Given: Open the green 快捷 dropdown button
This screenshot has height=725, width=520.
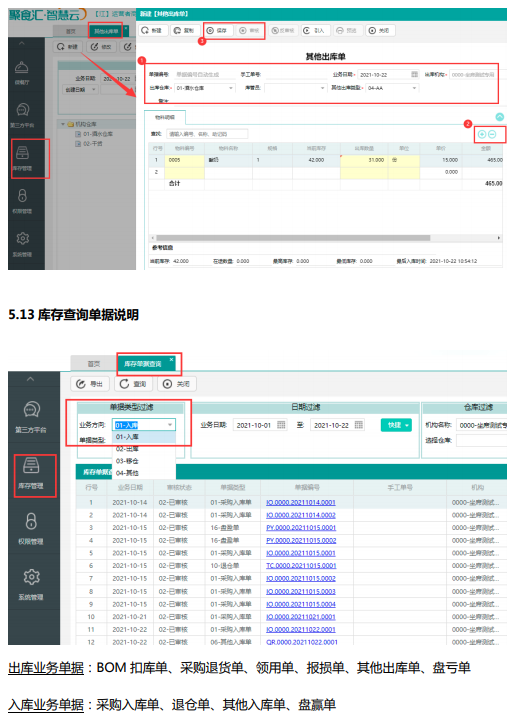Looking at the screenshot, I should 396,425.
